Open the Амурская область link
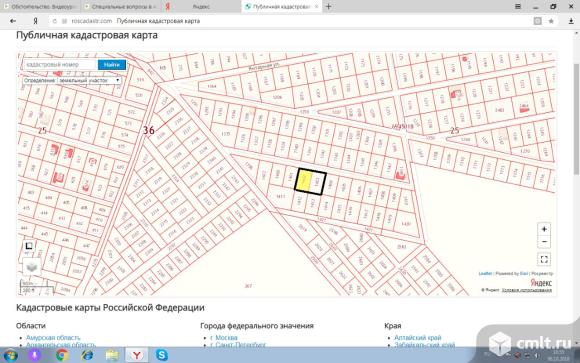Image resolution: width=580 pixels, height=363 pixels. coord(53,337)
